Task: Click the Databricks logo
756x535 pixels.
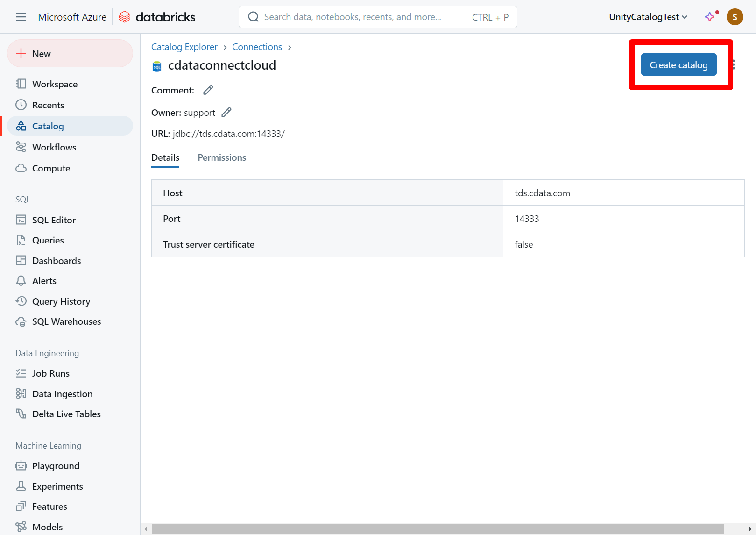Action: point(157,17)
